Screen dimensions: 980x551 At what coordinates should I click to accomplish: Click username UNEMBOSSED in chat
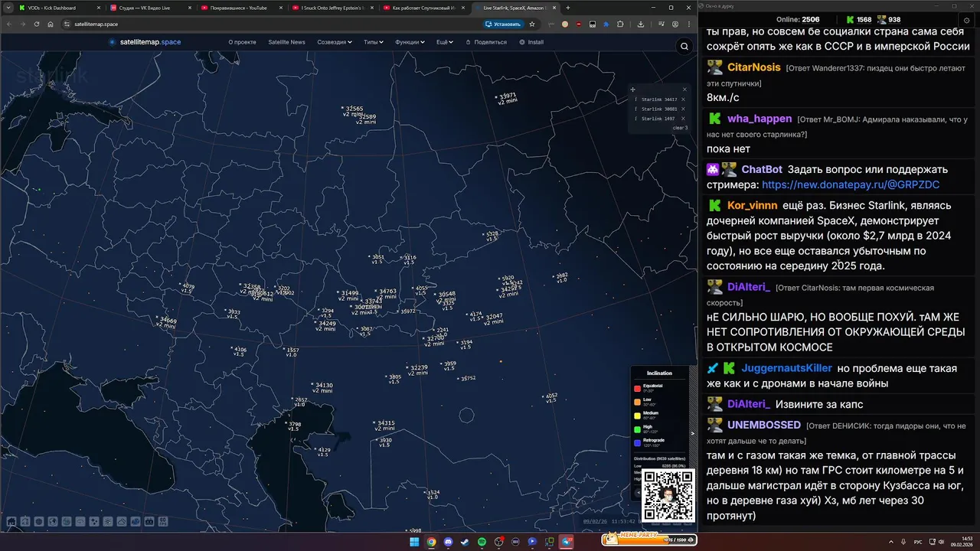tap(764, 425)
